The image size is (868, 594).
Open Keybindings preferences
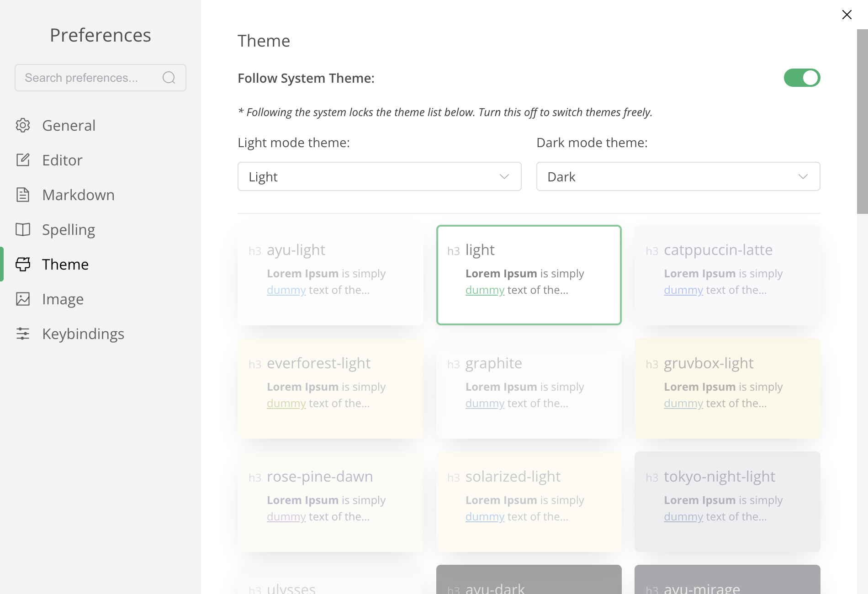point(101,334)
